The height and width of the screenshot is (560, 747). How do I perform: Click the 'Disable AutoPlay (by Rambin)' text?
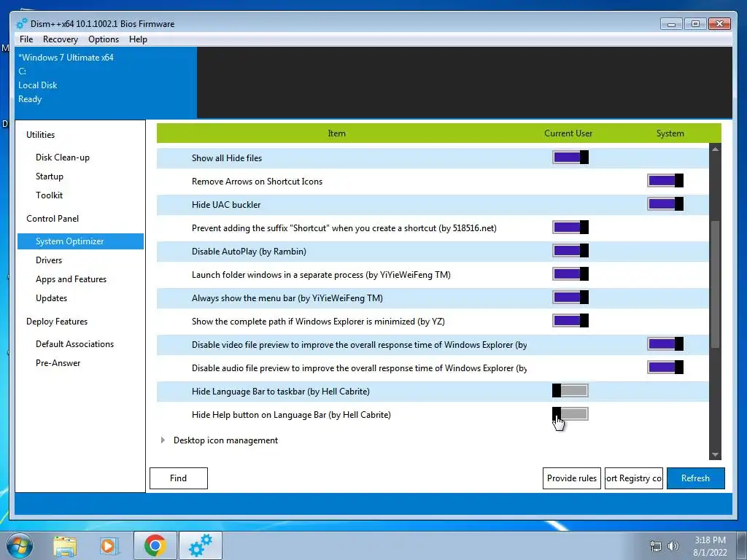[x=249, y=252]
